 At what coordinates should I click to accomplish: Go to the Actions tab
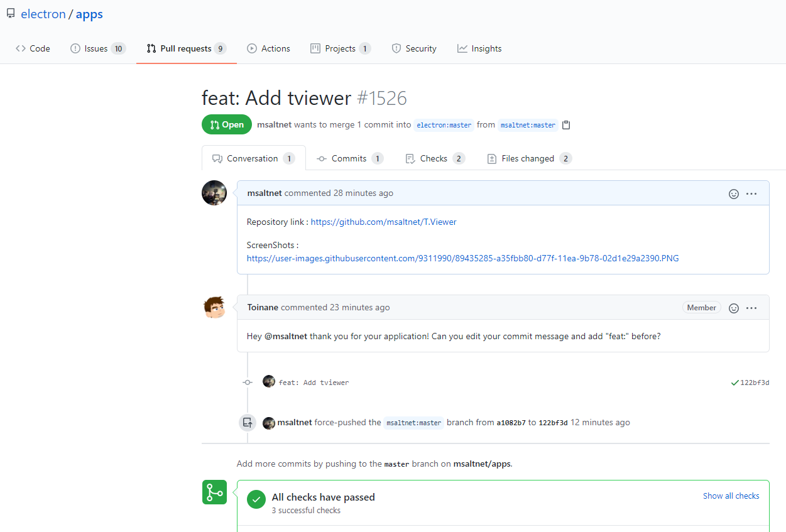point(269,48)
